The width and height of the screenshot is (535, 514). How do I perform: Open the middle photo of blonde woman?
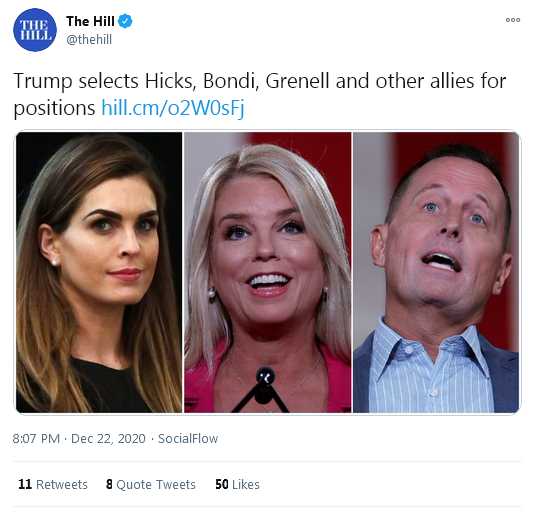coord(268,272)
